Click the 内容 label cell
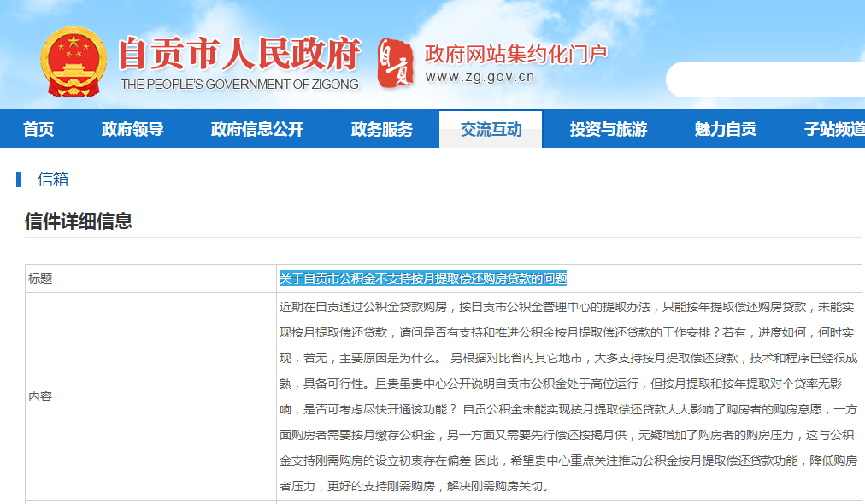 click(x=41, y=396)
